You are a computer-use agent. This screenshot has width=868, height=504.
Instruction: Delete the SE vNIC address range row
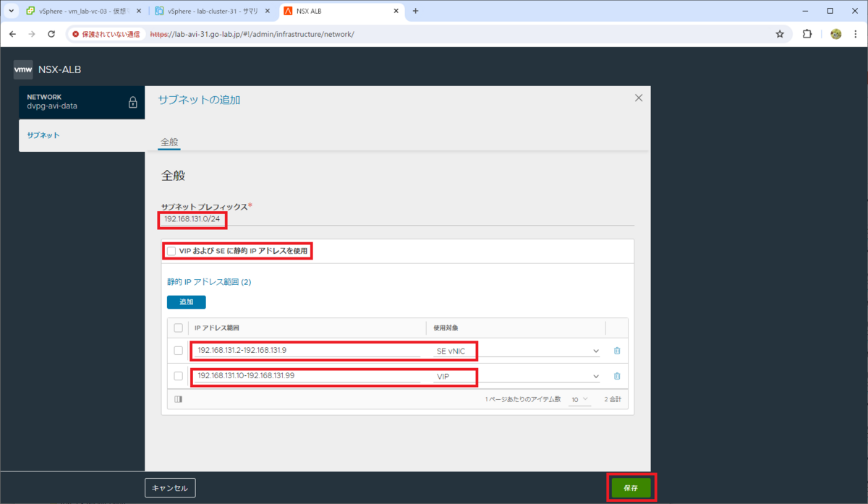[x=617, y=351]
